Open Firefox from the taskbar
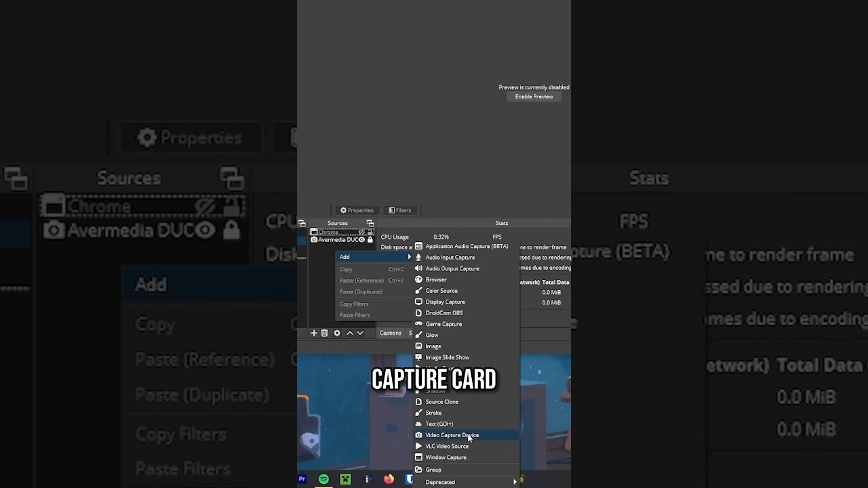Image resolution: width=868 pixels, height=488 pixels. coord(389,479)
